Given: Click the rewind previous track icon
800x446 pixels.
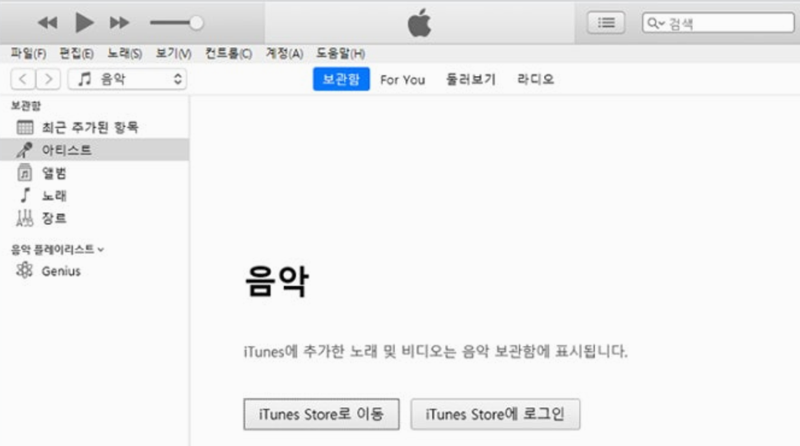Looking at the screenshot, I should click(47, 23).
